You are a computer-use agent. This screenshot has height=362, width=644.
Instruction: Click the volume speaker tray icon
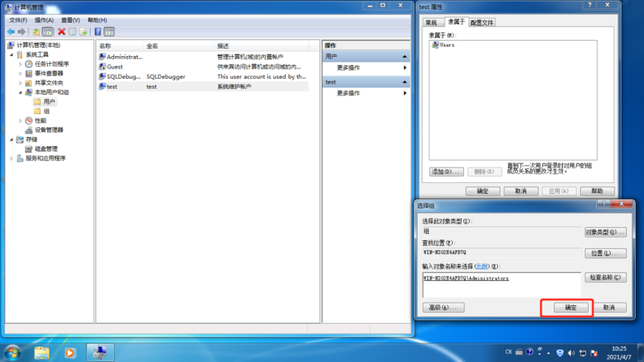point(571,353)
